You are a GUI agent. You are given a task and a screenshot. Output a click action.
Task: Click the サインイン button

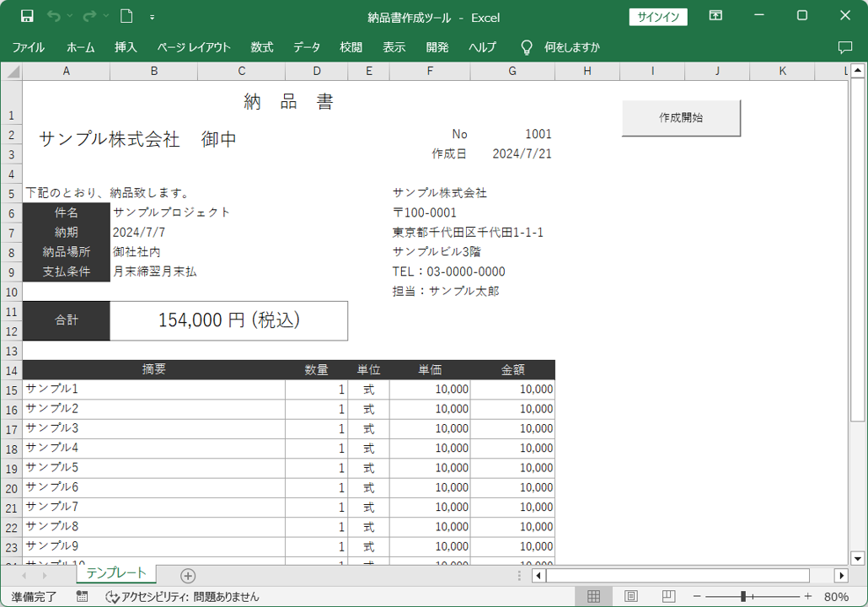pyautogui.click(x=658, y=17)
